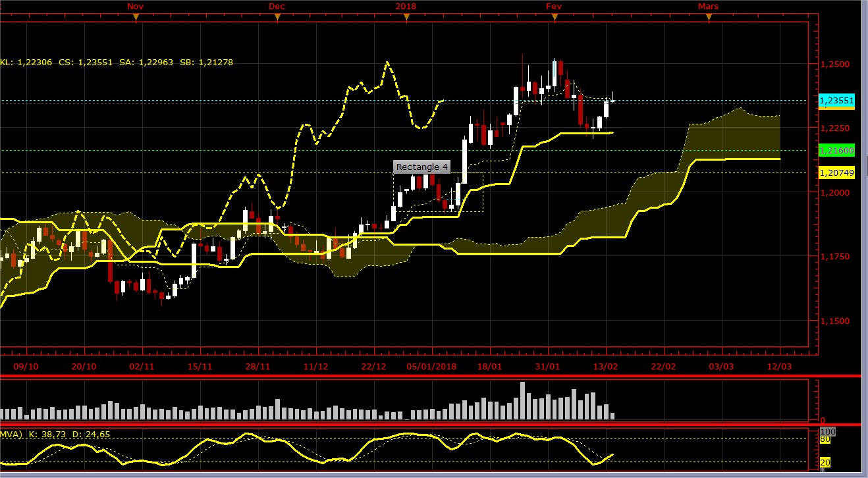
Task: Click the Fev month label
Action: point(554,6)
